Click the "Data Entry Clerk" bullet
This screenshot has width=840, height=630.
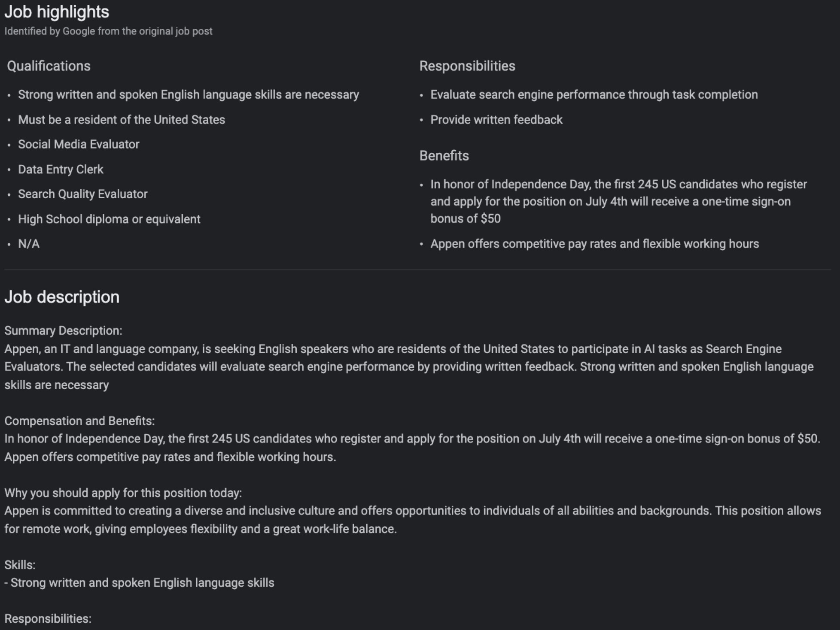61,170
